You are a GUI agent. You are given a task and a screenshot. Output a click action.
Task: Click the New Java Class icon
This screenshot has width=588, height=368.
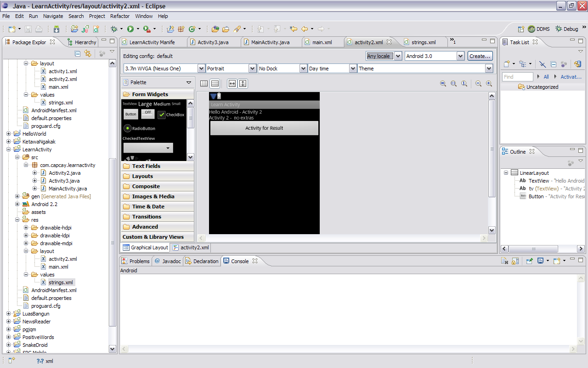192,29
